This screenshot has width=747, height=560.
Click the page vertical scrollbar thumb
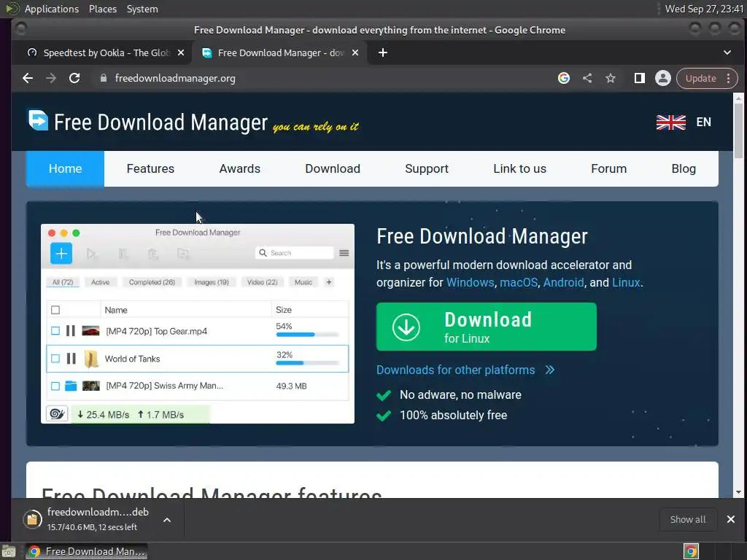click(x=738, y=130)
